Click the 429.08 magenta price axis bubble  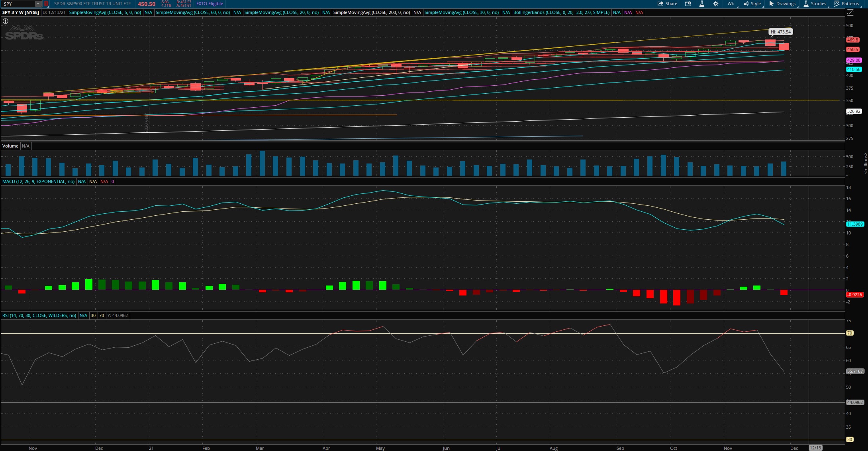coord(854,60)
